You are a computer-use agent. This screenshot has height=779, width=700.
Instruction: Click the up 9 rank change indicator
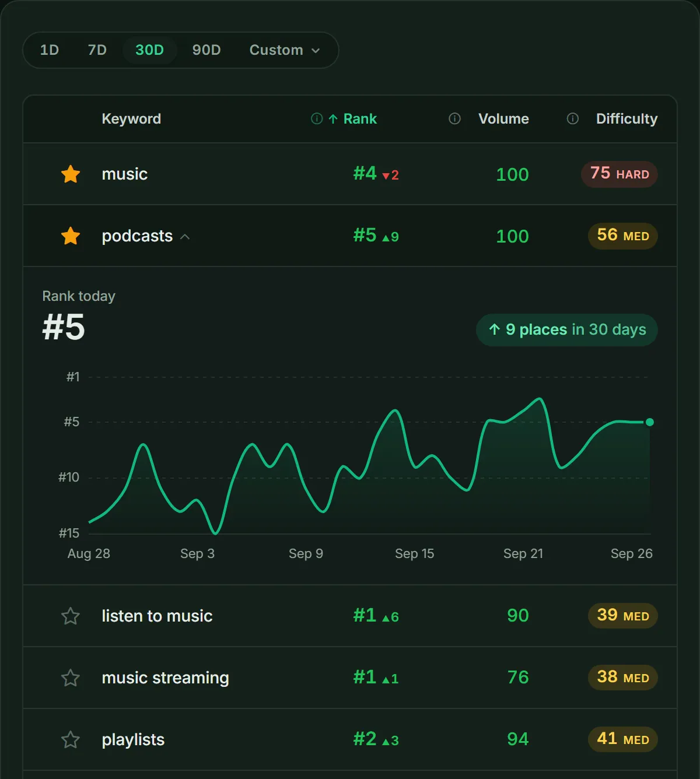(x=390, y=237)
